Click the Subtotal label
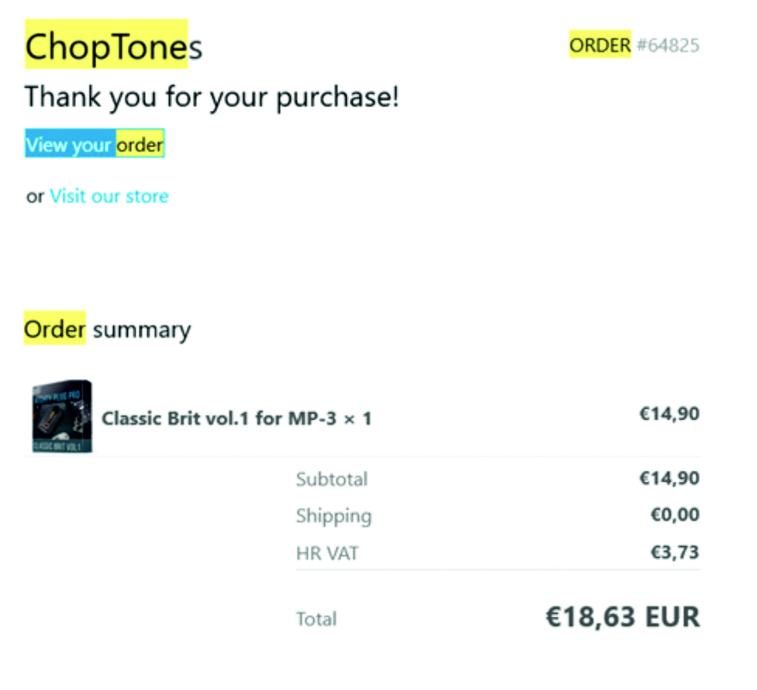Viewport: 757px width, 690px height. (331, 479)
